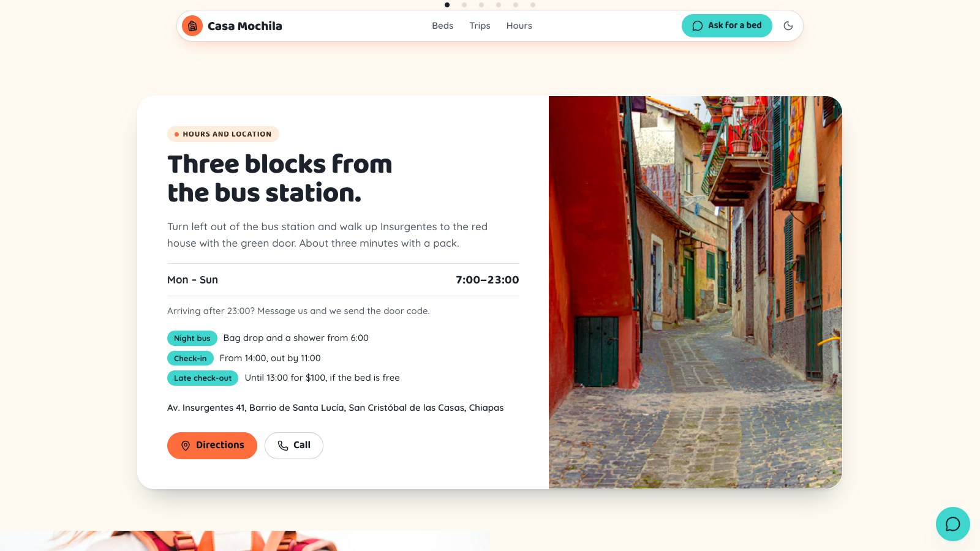
Task: Click the Call button
Action: click(294, 446)
